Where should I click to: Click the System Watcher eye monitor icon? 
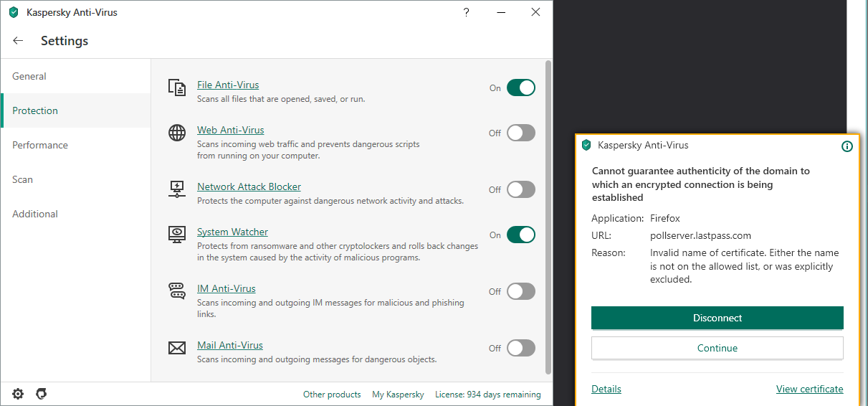pos(176,234)
